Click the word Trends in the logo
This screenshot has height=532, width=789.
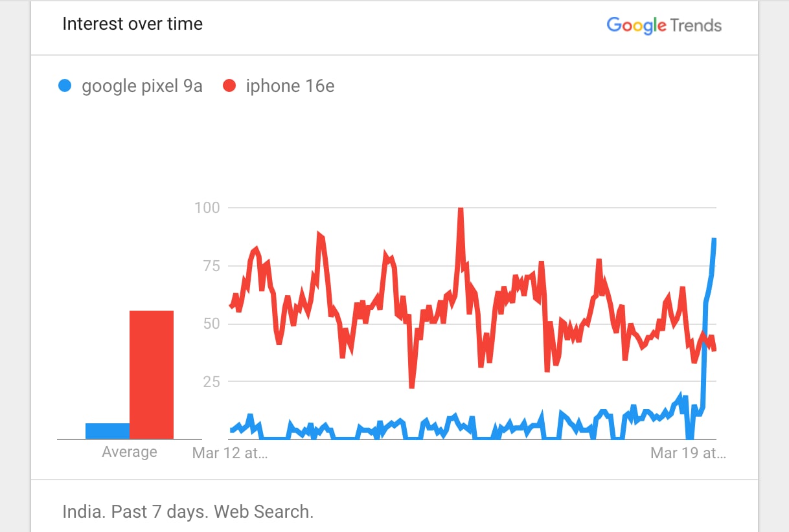click(x=696, y=25)
